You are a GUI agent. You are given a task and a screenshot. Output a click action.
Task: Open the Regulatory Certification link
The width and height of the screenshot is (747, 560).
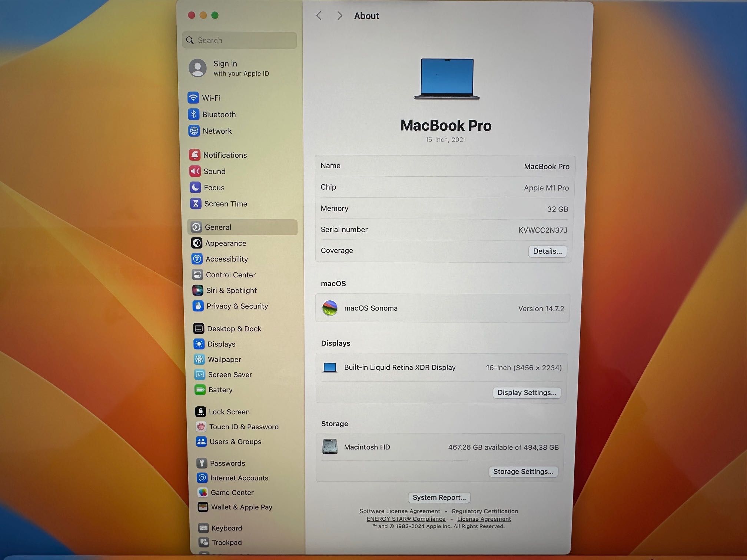[485, 511]
